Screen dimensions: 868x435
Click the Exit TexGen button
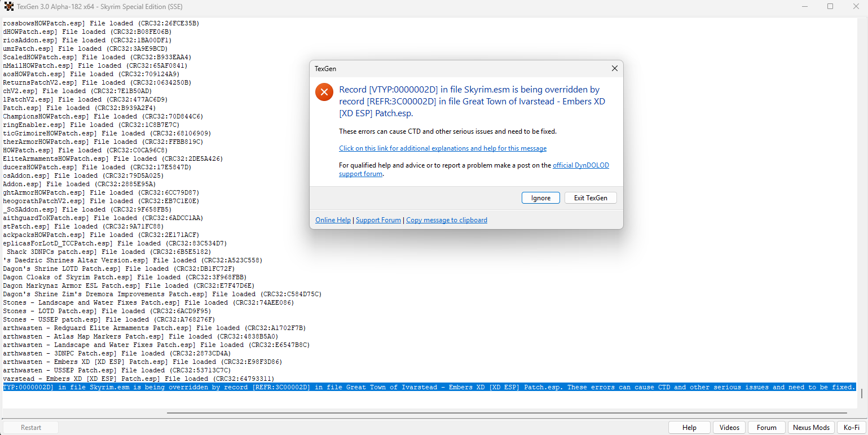pos(591,198)
